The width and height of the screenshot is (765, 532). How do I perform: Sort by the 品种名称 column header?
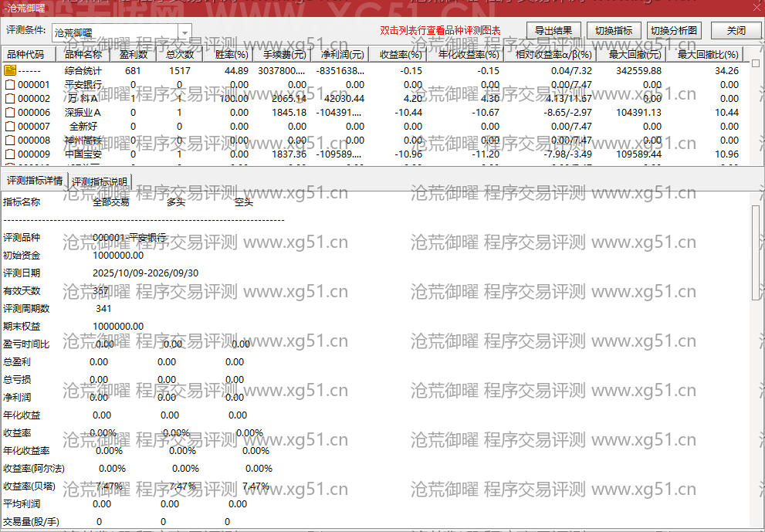(83, 54)
